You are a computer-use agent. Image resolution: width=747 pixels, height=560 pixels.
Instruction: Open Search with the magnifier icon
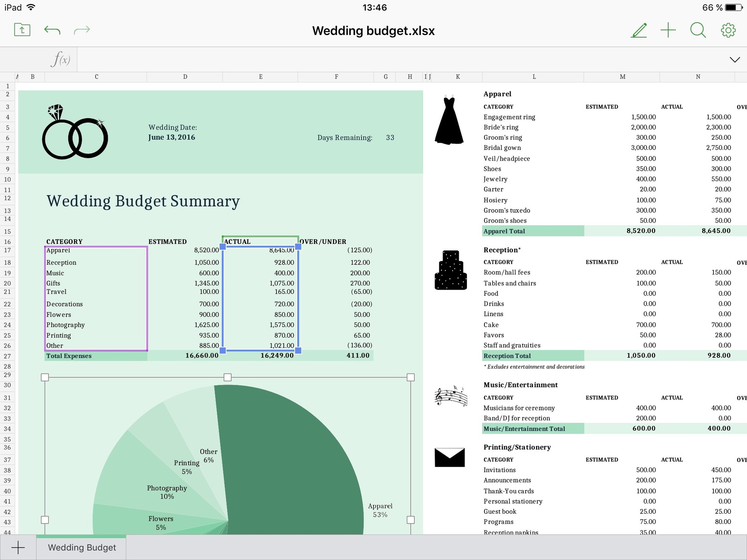pos(698,30)
